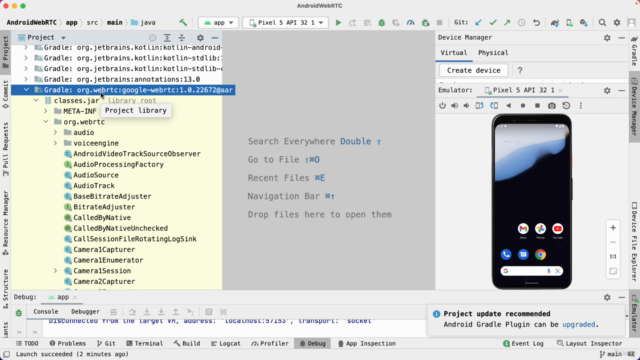Screen dimensions: 640x360
Task: Expand the META-INF folder
Action: pyautogui.click(x=46, y=111)
